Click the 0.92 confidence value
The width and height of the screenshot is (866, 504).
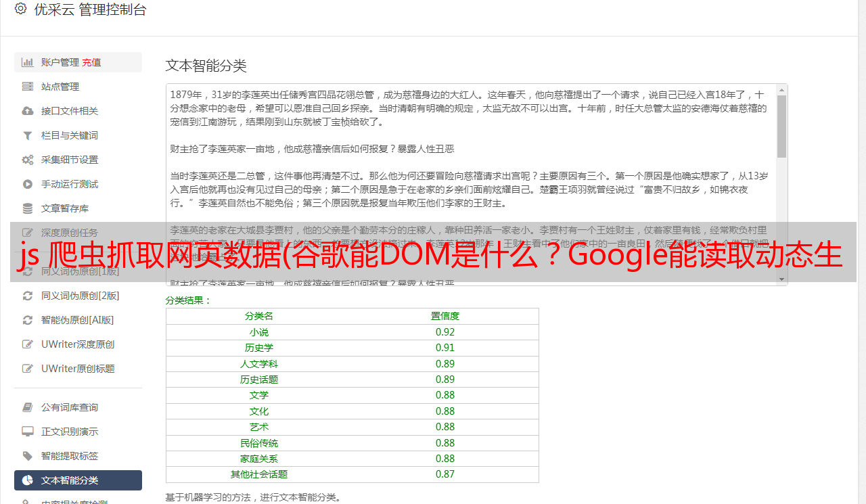(445, 332)
